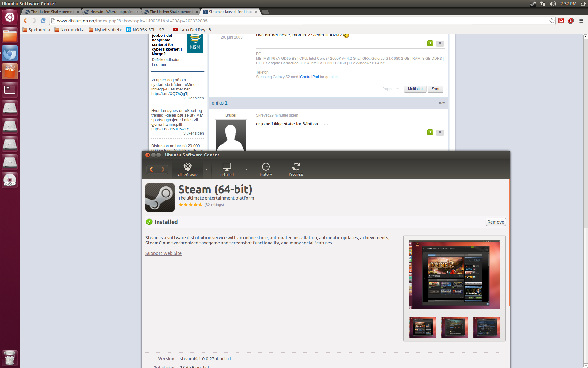This screenshot has height=368, width=588.
Task: Open post number #25 permalink
Action: click(x=442, y=103)
